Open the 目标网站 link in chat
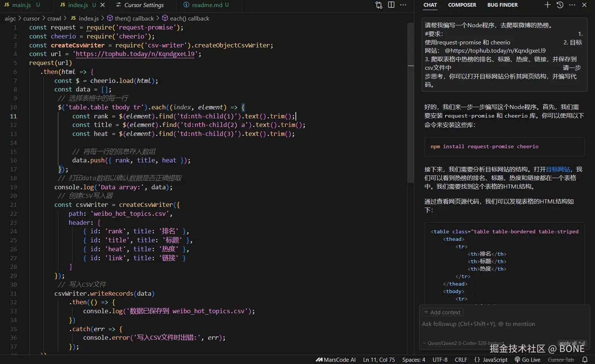Screen dimensions: 595x364 click(x=558, y=169)
